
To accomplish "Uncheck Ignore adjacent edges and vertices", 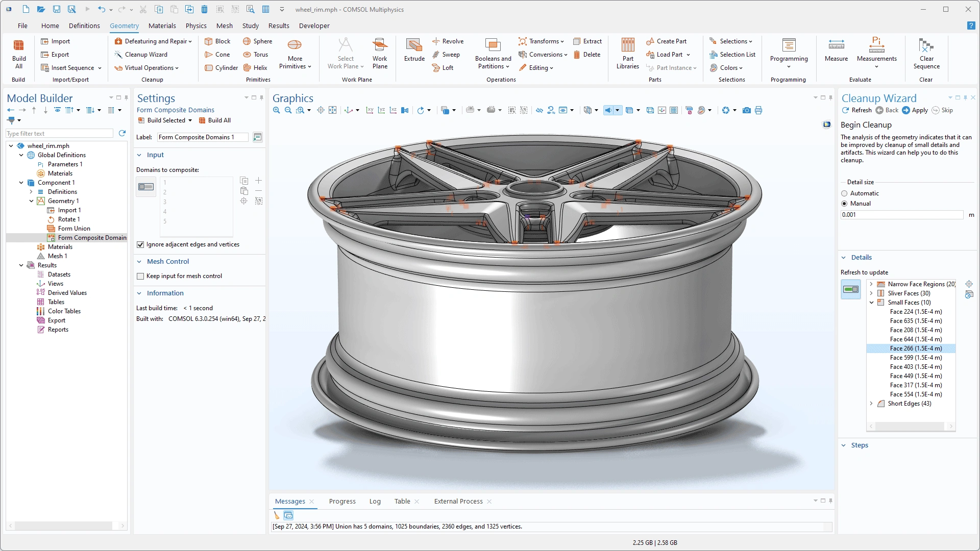I will coord(140,245).
